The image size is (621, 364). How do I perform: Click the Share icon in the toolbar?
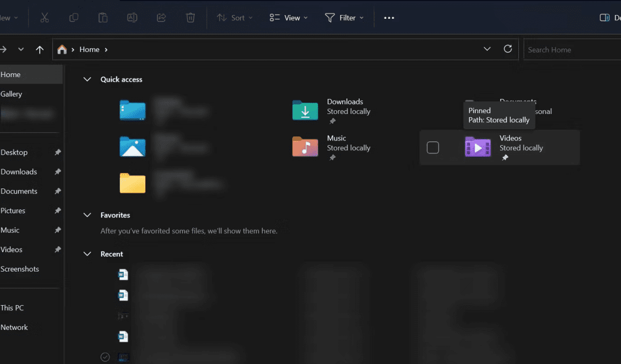coord(161,18)
